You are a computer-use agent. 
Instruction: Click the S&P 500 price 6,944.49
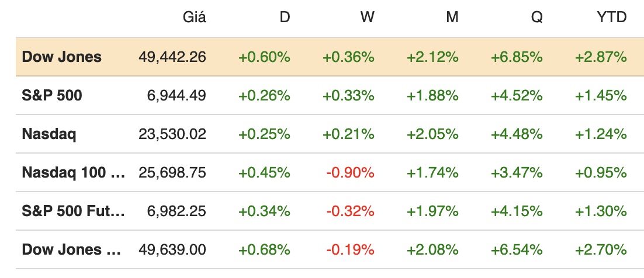(178, 95)
